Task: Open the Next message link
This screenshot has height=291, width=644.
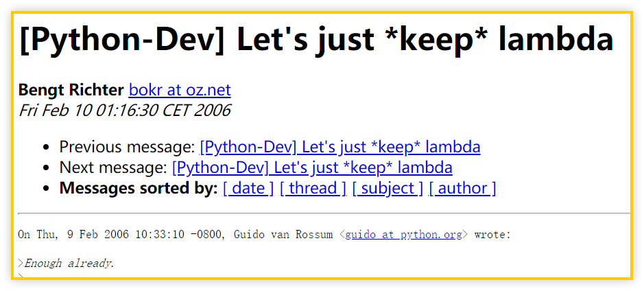Action: [x=312, y=167]
